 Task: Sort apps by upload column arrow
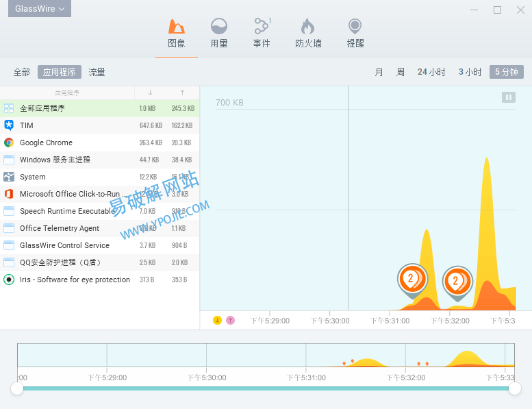click(182, 92)
